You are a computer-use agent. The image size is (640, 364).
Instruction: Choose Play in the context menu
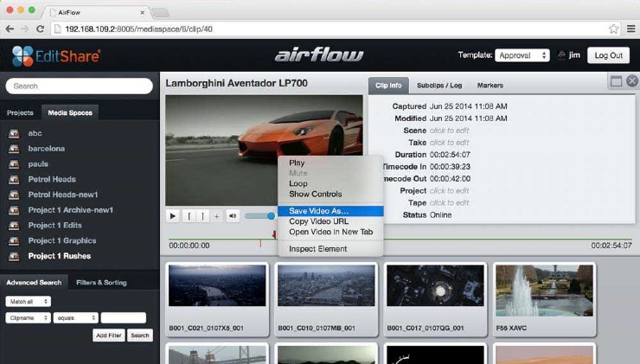[x=330, y=163]
